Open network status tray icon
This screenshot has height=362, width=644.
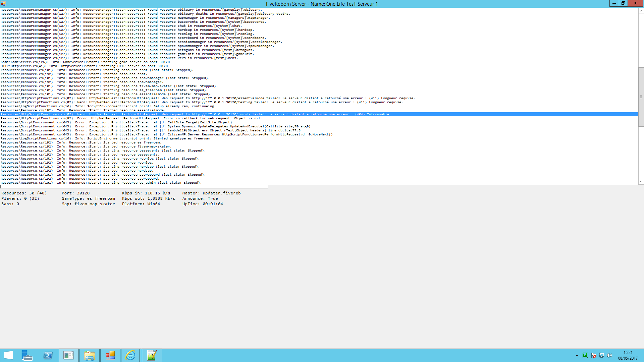point(601,355)
